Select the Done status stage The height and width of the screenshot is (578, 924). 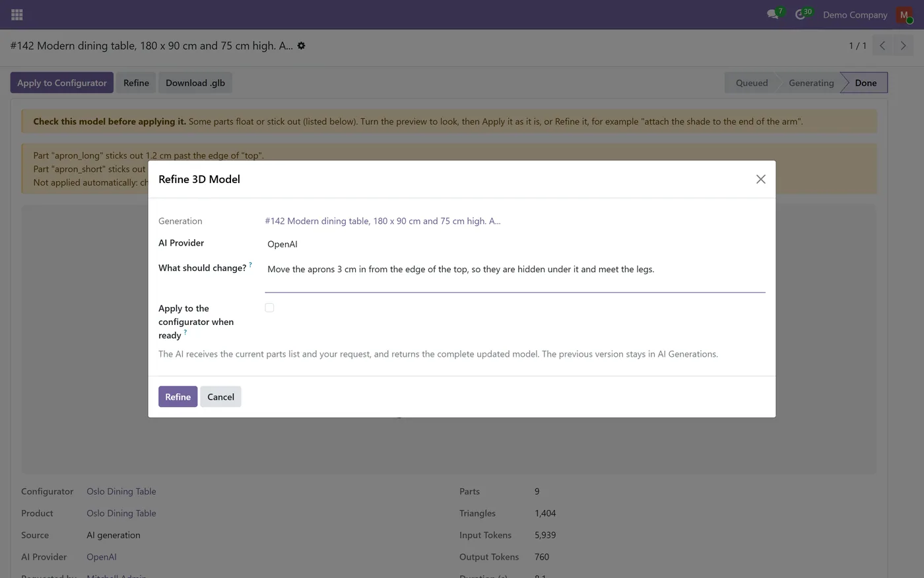point(865,83)
